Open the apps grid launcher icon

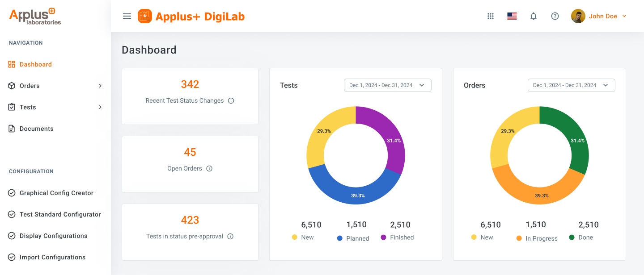pyautogui.click(x=491, y=16)
